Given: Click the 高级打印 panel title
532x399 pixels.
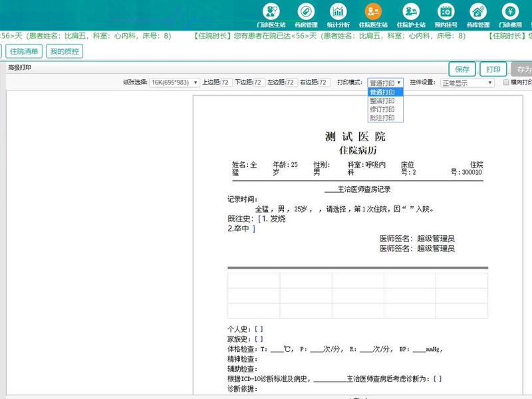Looking at the screenshot, I should [20, 68].
